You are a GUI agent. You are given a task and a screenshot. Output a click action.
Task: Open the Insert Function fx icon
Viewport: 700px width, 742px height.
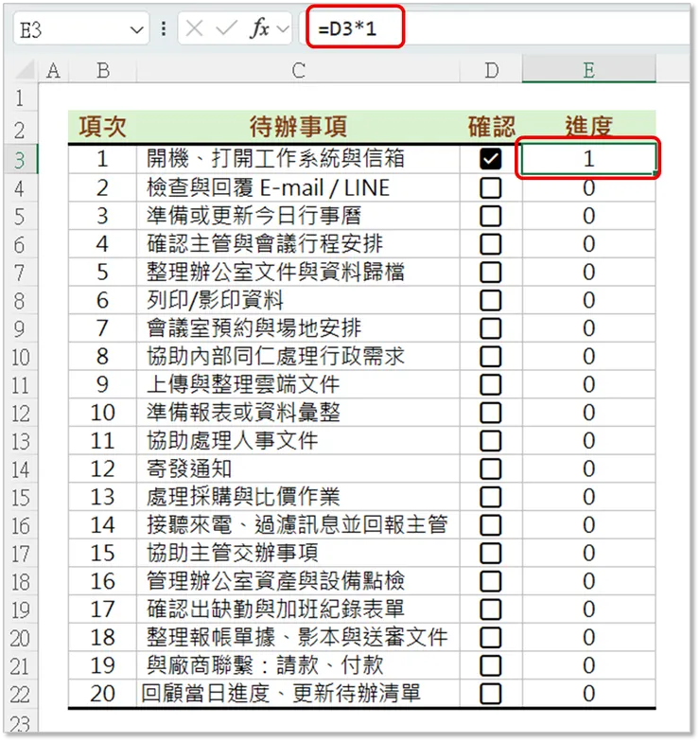pos(259,29)
